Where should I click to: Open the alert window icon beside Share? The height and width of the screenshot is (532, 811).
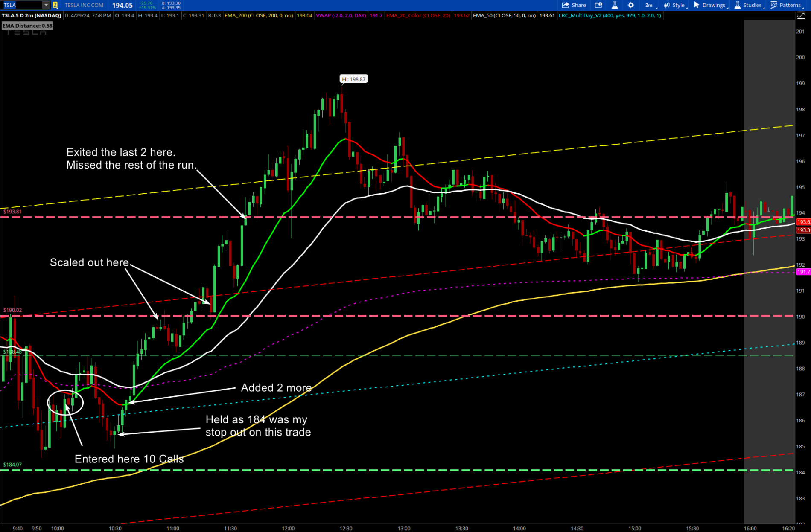(x=598, y=5)
